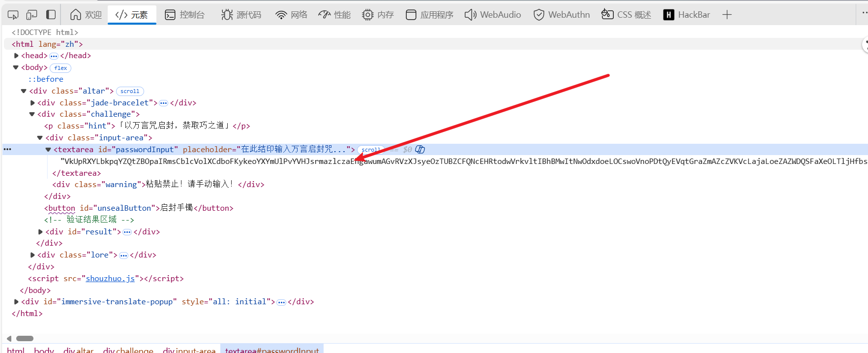This screenshot has width=868, height=353.
Task: Click the copilot icon next to $0
Action: [x=420, y=149]
